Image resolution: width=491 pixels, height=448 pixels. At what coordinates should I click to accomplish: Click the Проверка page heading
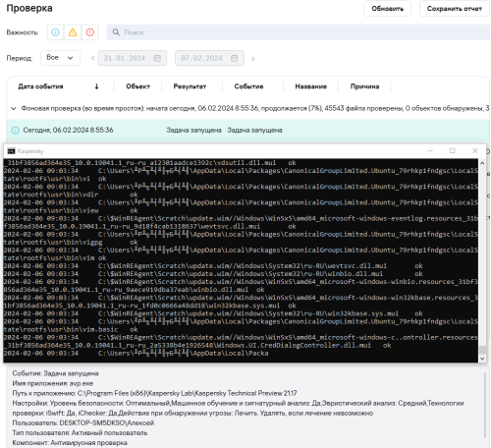(x=29, y=8)
